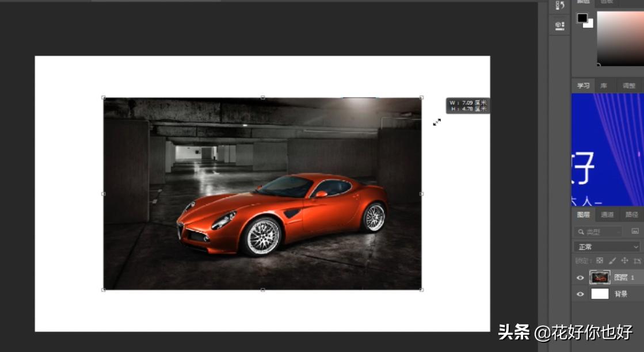The height and width of the screenshot is (352, 644).
Task: Toggle lock position icon
Action: (624, 261)
